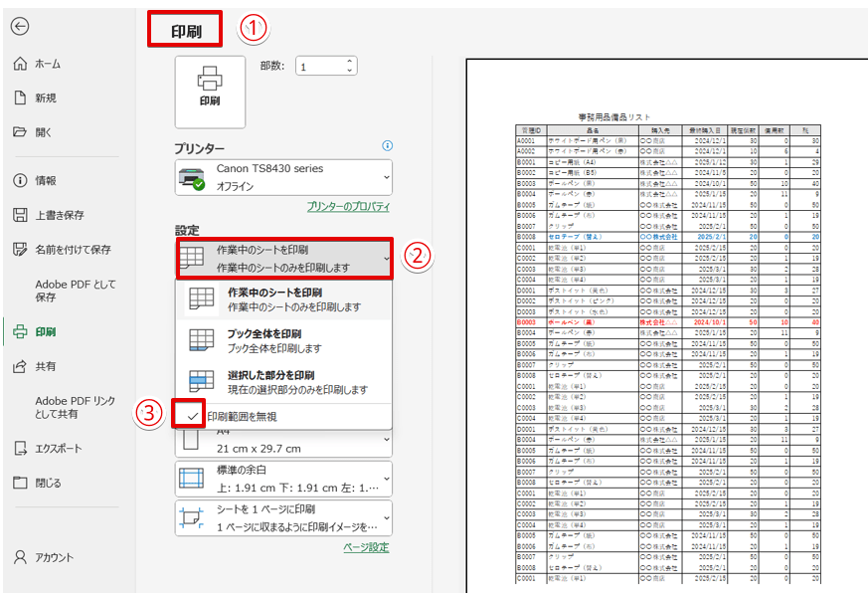The width and height of the screenshot is (868, 595).
Task: Click the 情報 info icon
Action: point(20,180)
